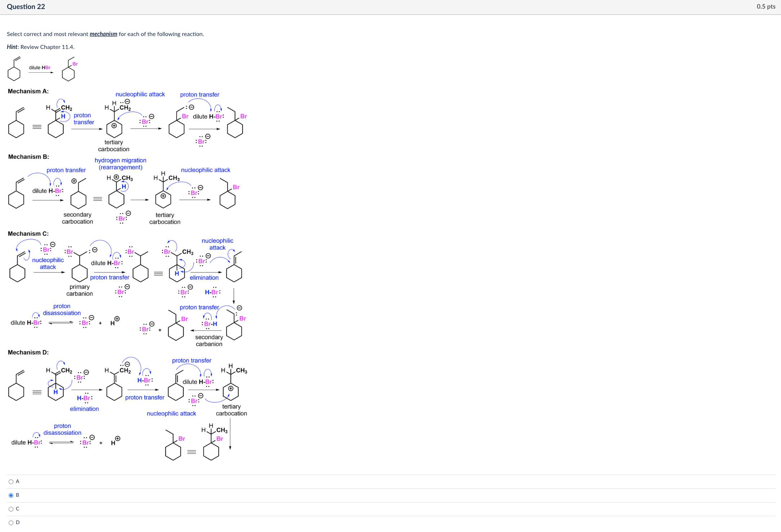Click the 0.5 pts label
Image resolution: width=781 pixels, height=532 pixels.
tap(765, 6)
